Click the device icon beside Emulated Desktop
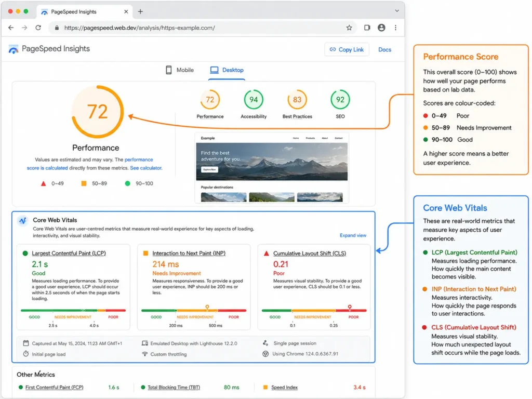 144,343
